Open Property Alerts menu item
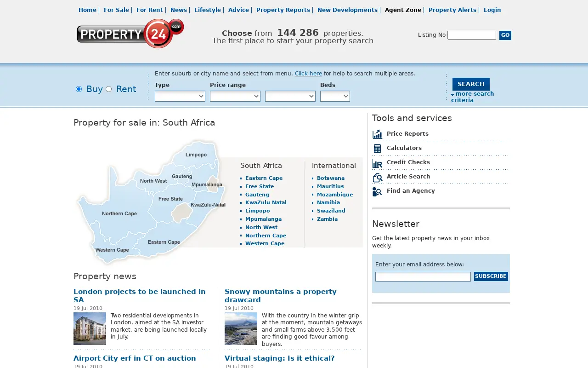588x368 pixels. pos(452,10)
